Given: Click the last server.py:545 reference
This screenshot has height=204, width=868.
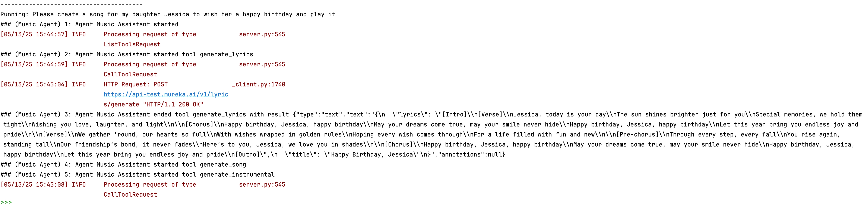Looking at the screenshot, I should (x=262, y=185).
